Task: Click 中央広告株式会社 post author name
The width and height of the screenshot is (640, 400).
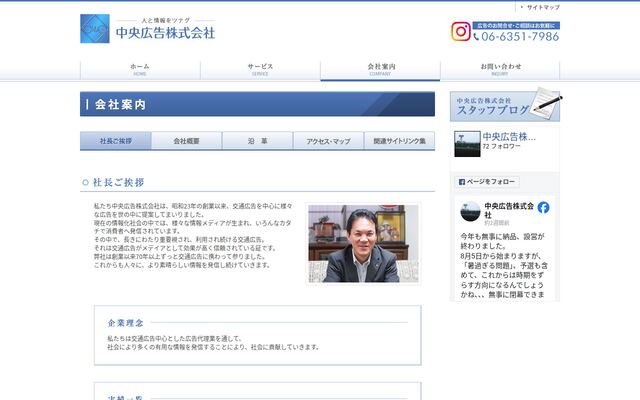Action: pos(509,210)
